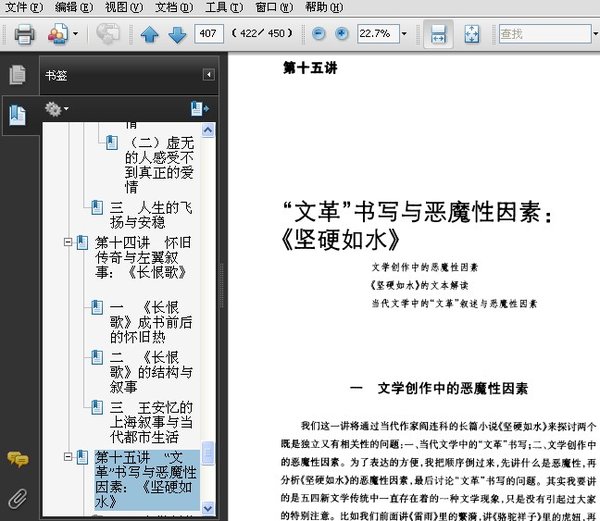Go to next page with down arrow
This screenshot has width=600, height=521.
178,34
